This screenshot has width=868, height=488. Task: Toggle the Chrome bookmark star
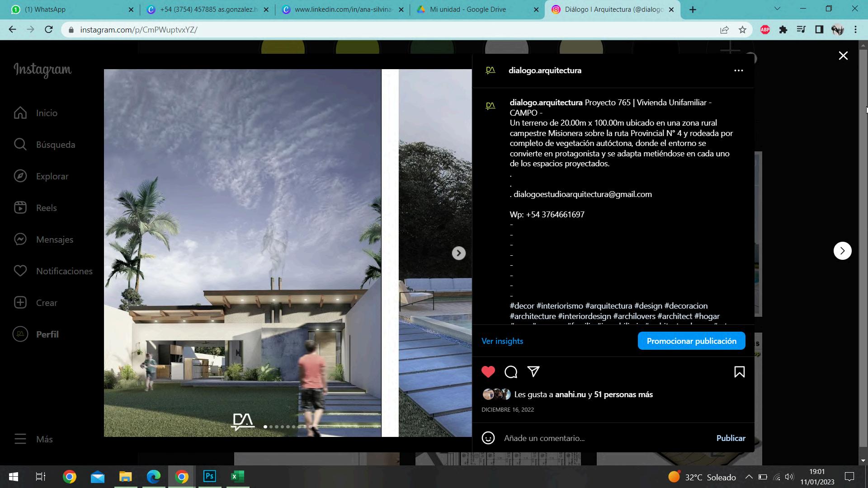click(x=742, y=30)
